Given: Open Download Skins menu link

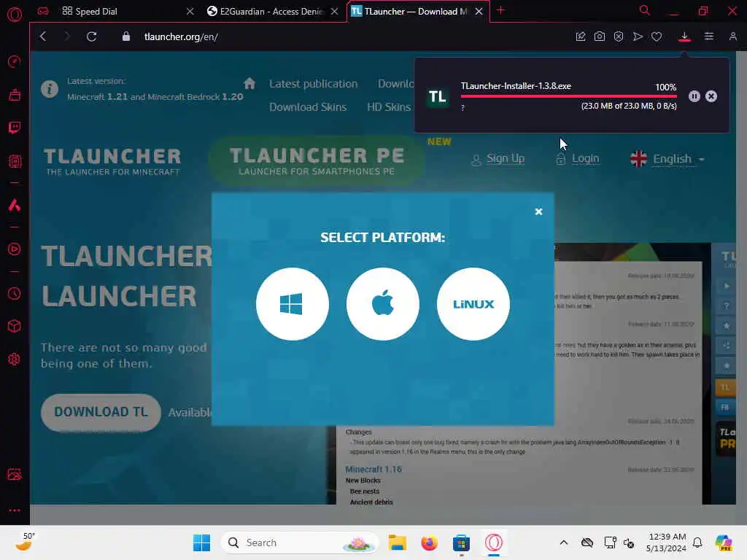Looking at the screenshot, I should coord(308,107).
